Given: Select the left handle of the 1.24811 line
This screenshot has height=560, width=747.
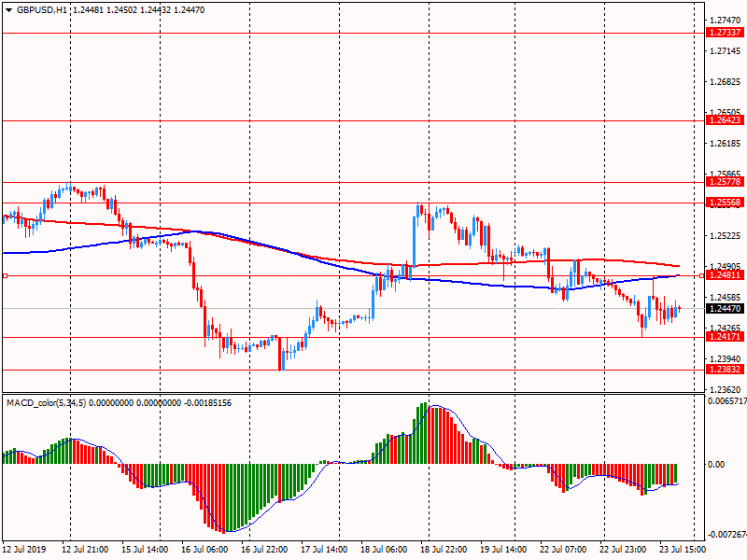Looking at the screenshot, I should coord(6,275).
